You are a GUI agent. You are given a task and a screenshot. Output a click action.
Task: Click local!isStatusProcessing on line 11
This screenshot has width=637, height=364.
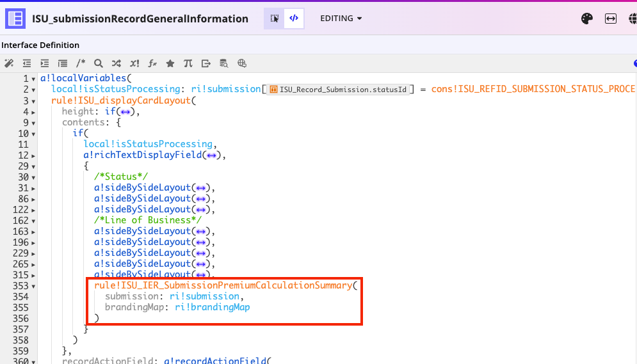(x=148, y=144)
